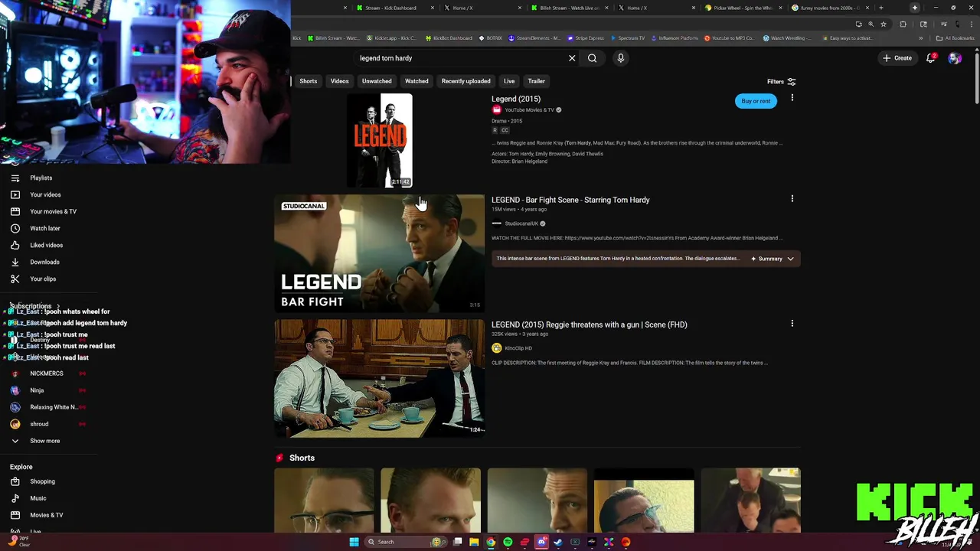Filter results by Shorts

click(x=308, y=81)
